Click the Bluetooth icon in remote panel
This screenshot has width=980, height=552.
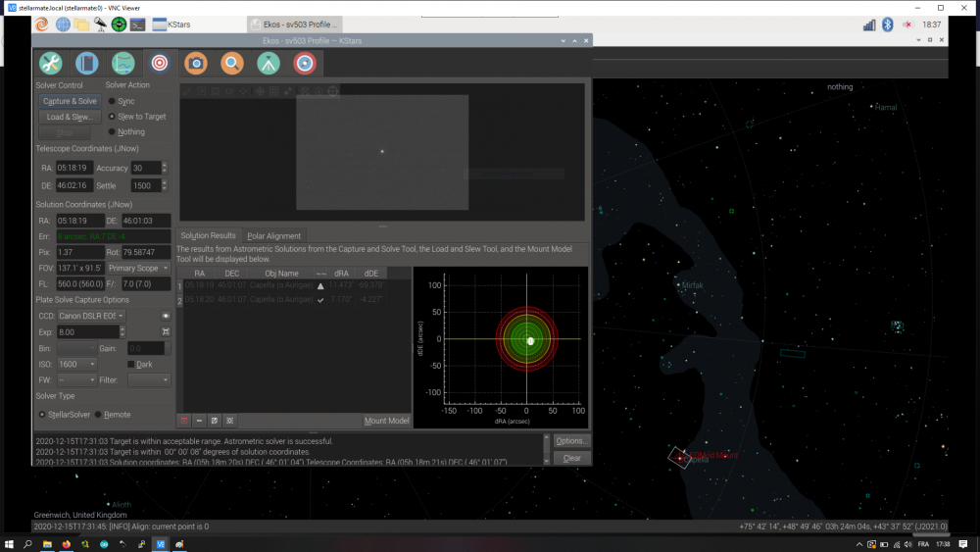[x=888, y=25]
